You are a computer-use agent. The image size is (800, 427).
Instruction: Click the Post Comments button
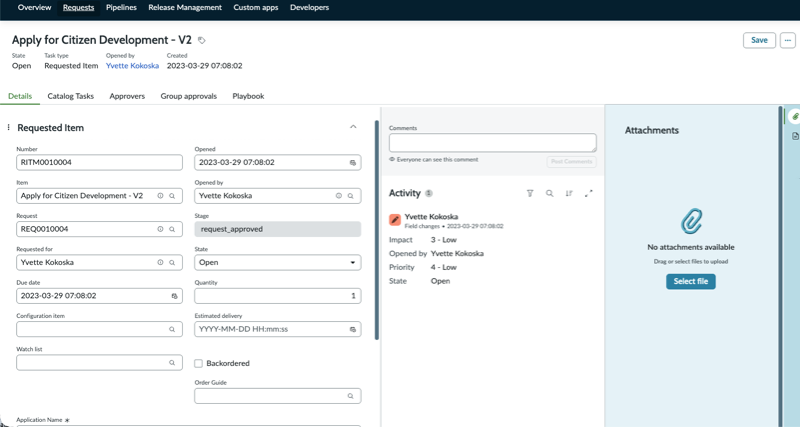[571, 162]
